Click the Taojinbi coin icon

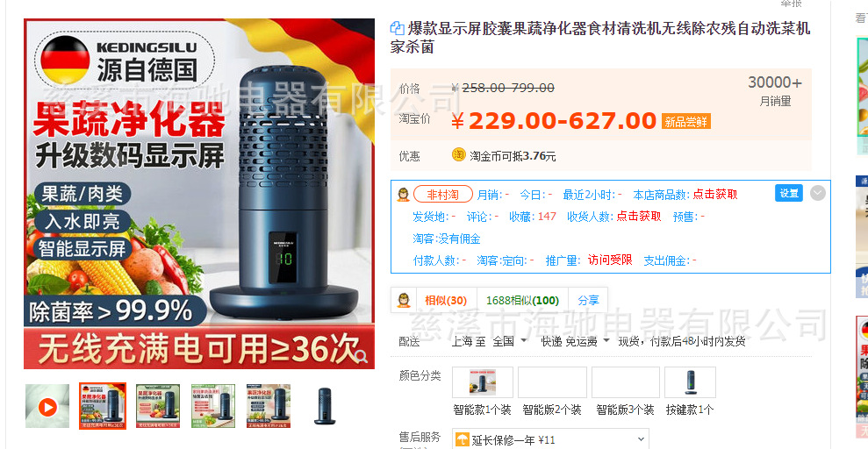click(x=458, y=155)
